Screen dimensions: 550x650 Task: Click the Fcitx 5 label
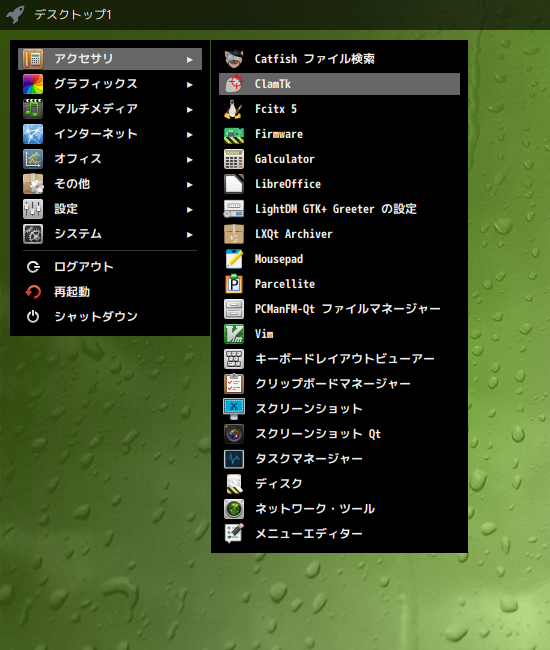click(x=276, y=109)
